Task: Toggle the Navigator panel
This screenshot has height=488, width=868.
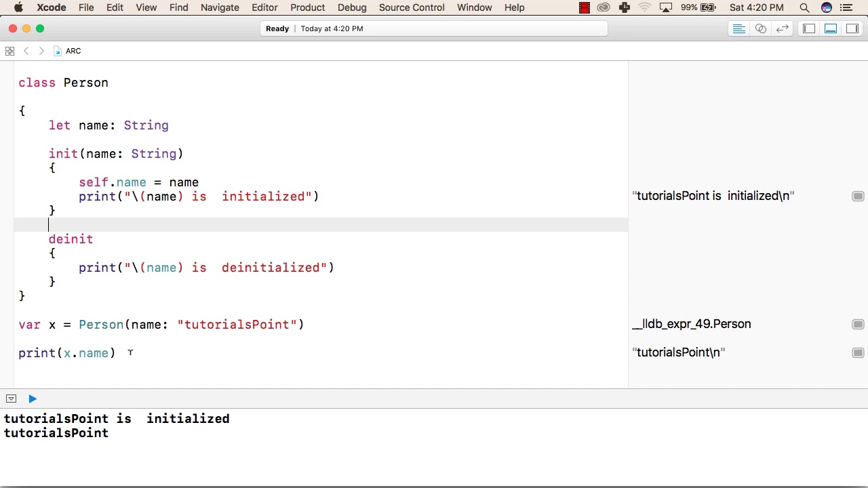Action: pos(809,28)
